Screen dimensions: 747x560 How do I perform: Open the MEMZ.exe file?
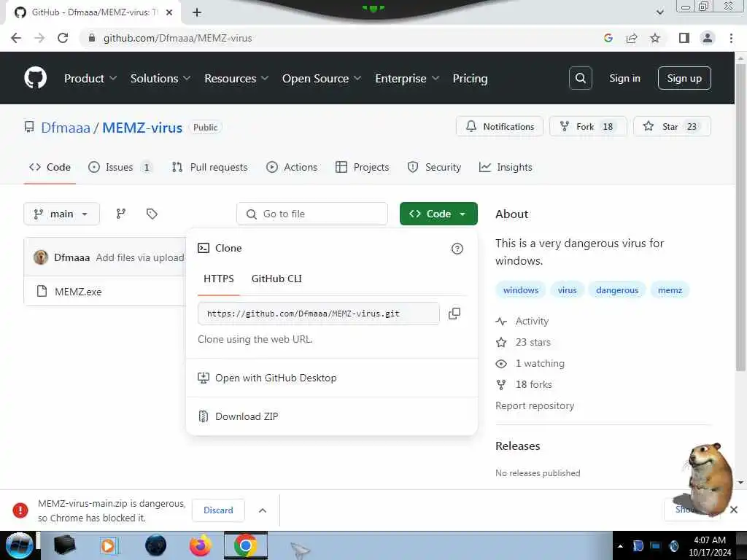click(78, 292)
